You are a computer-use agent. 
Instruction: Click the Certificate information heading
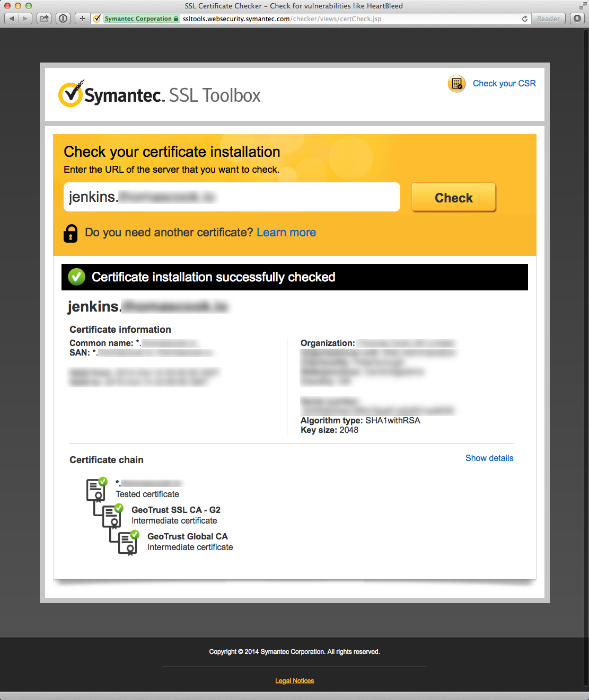(120, 330)
